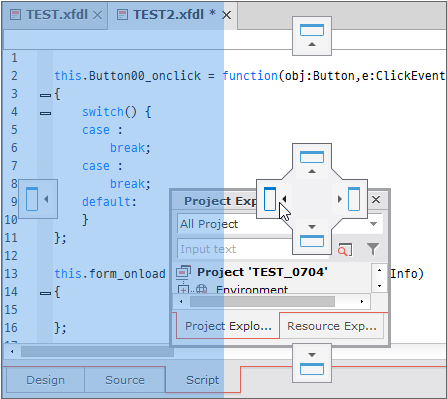Collapse switch block at line 4
The width and height of the screenshot is (447, 399).
[45, 113]
